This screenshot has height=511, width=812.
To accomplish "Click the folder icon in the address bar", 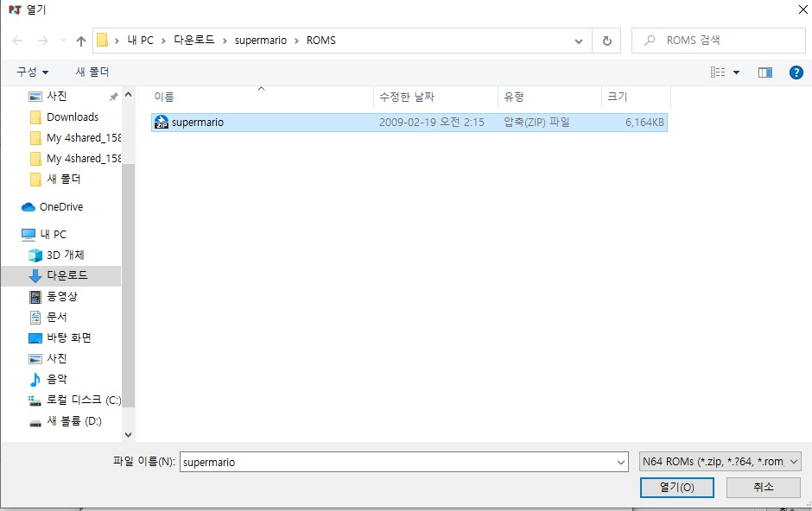I will (103, 41).
